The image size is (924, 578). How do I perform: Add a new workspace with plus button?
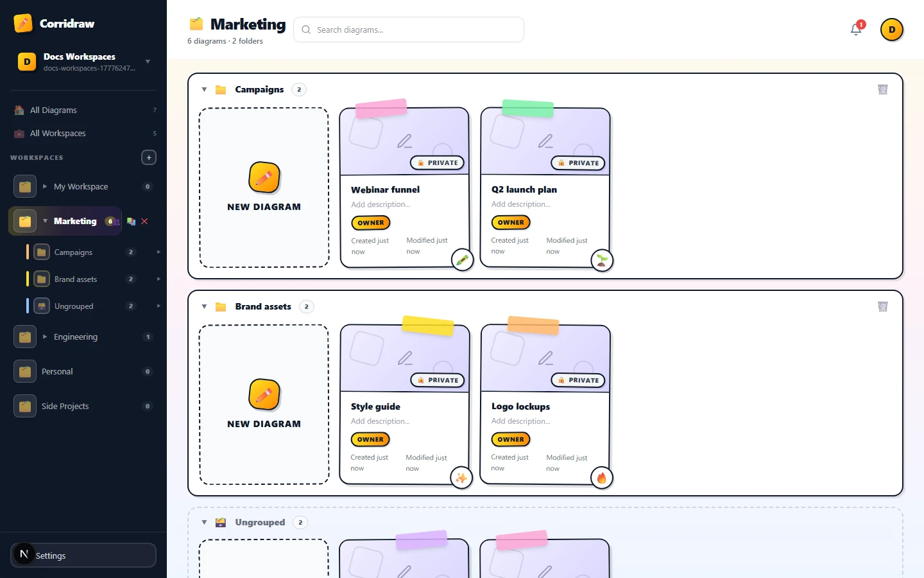pyautogui.click(x=149, y=157)
